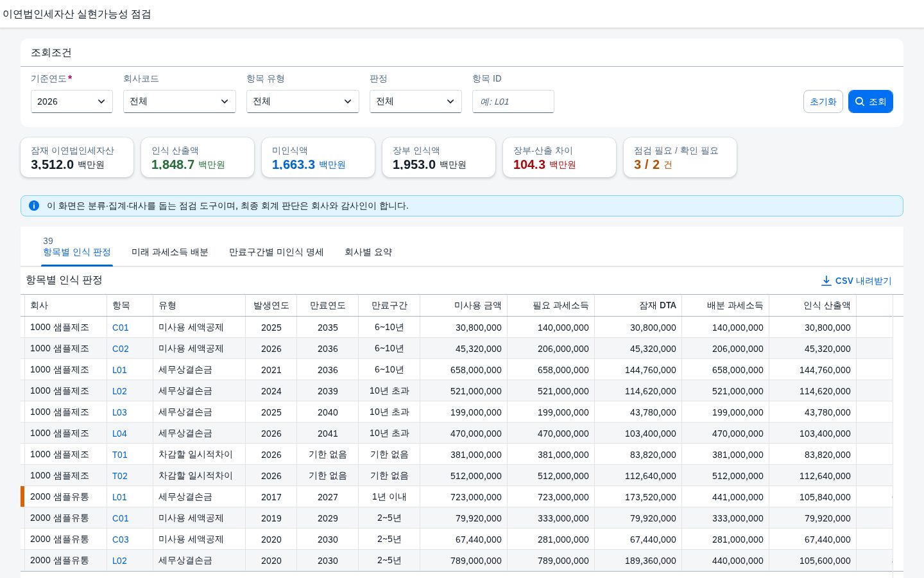Open item link C03
924x578 pixels.
[x=121, y=539]
